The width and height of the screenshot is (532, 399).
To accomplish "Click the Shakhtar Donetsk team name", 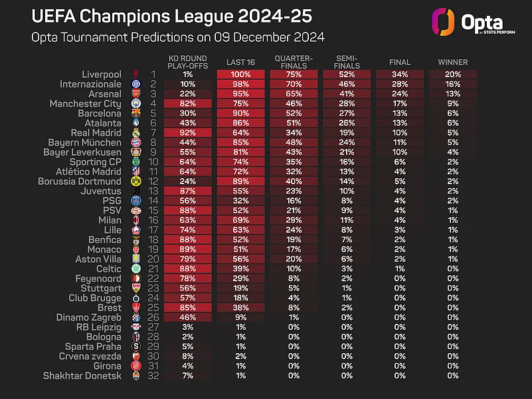I will pos(82,376).
